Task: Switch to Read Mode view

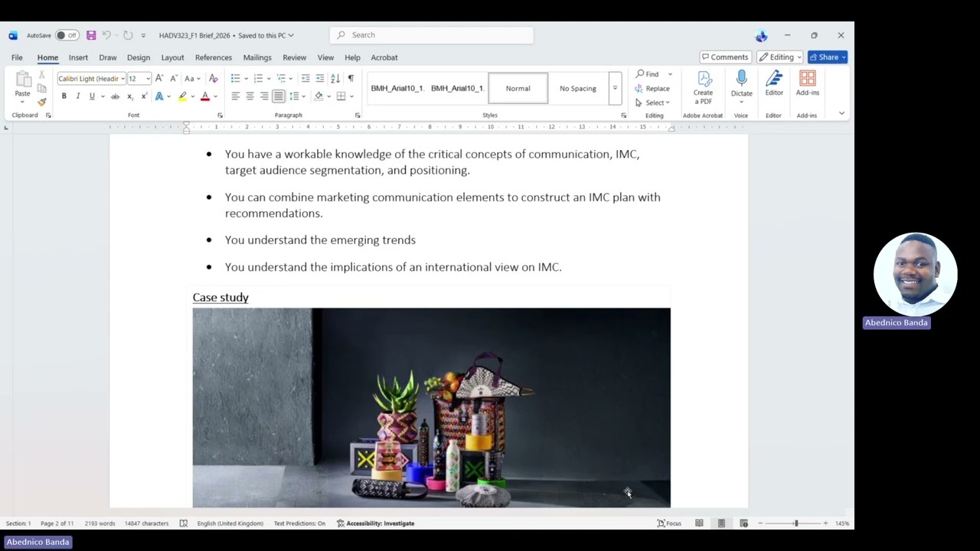Action: [x=699, y=523]
